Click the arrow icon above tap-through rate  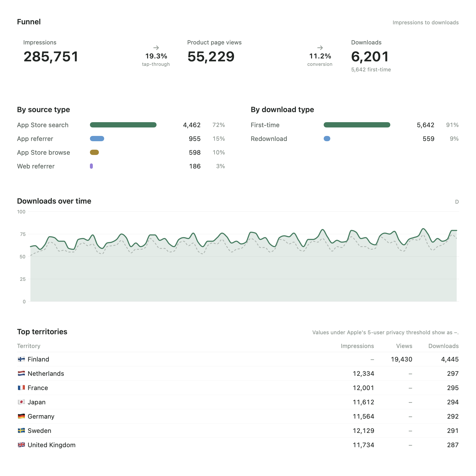click(x=156, y=48)
